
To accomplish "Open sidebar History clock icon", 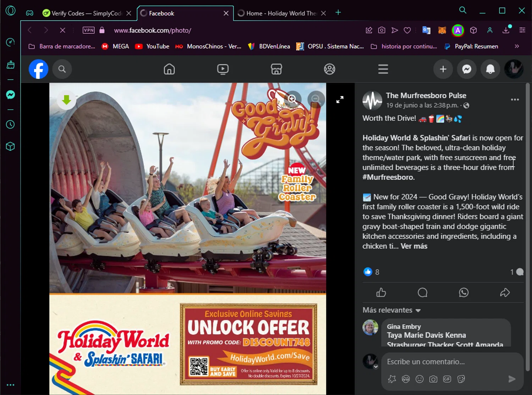I will [10, 125].
